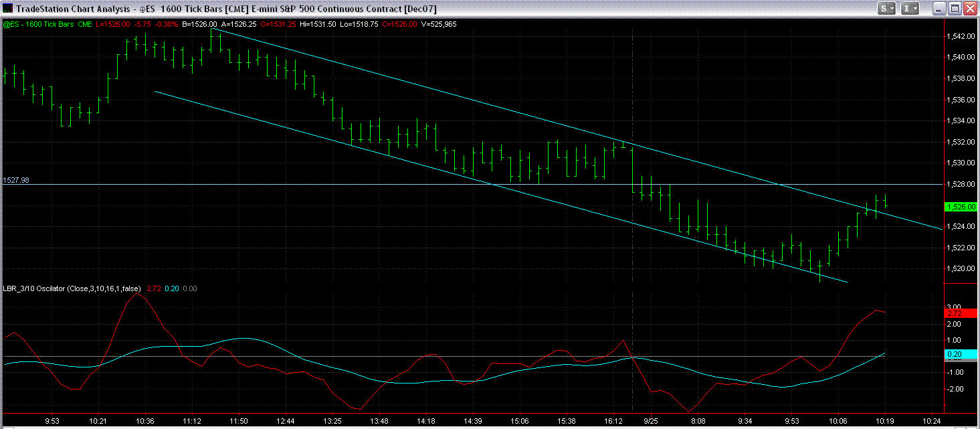980x429 pixels.
Task: Click the 'A=1526.25' ask value
Action: click(x=240, y=24)
